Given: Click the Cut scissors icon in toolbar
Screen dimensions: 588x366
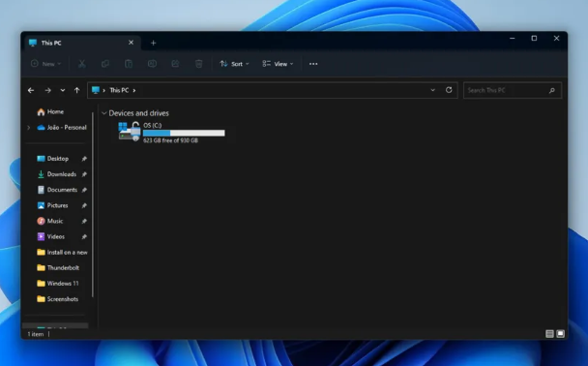Looking at the screenshot, I should click(x=82, y=64).
